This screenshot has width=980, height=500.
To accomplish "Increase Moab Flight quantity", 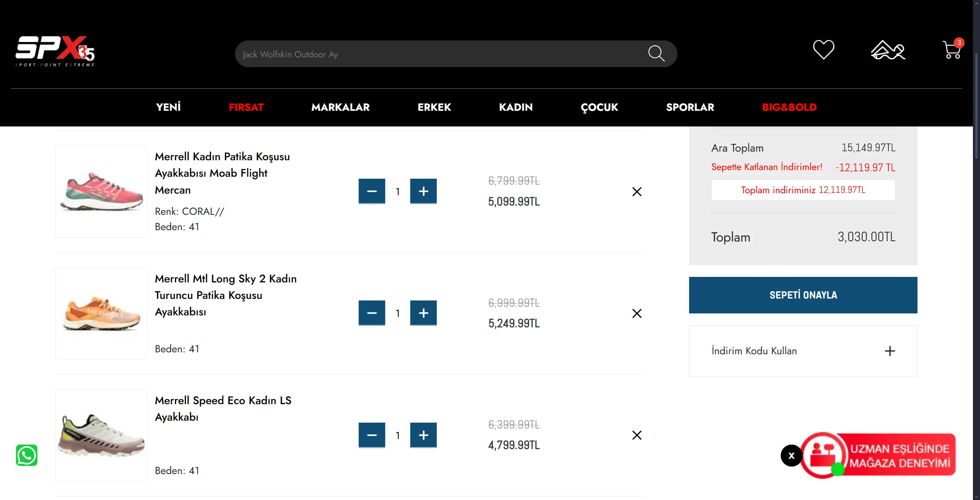I will pos(423,191).
